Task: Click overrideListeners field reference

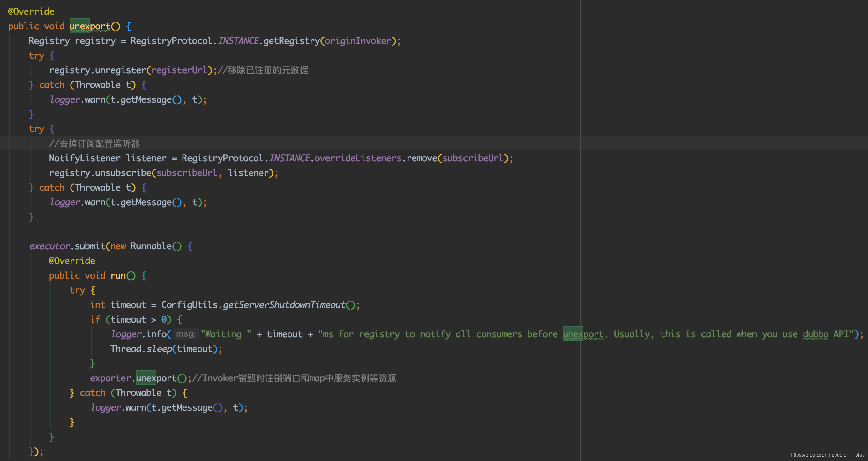Action: pyautogui.click(x=358, y=158)
